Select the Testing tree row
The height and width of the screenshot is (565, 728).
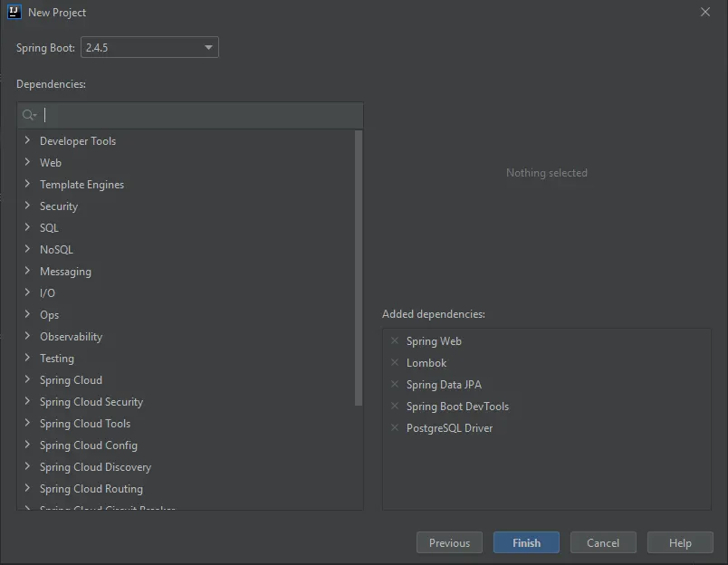187,358
